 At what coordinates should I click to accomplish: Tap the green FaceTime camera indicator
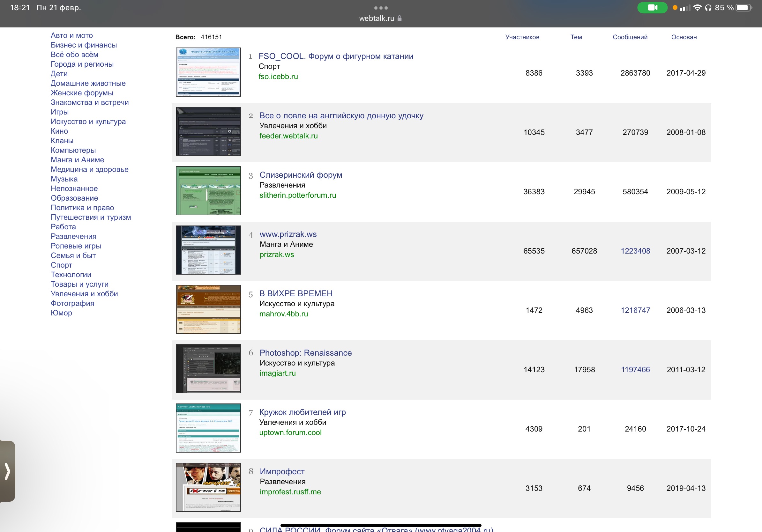pyautogui.click(x=652, y=8)
